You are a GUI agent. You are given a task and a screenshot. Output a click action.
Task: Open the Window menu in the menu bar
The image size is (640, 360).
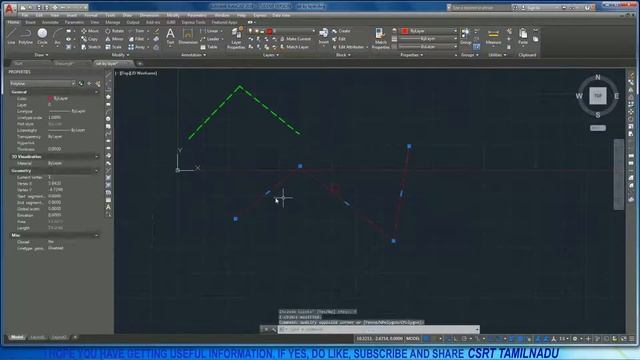(222, 16)
